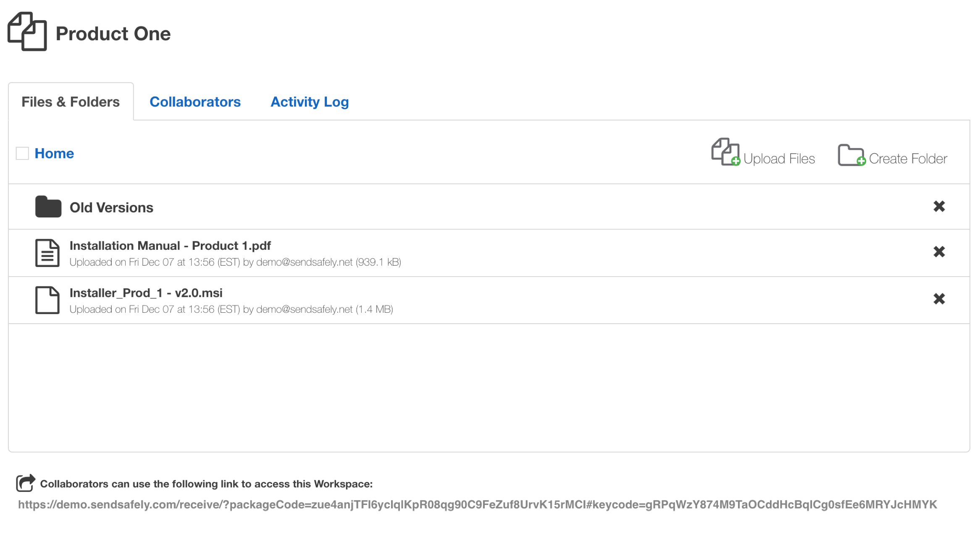Screen dimensions: 980x536
Task: Click the Upload Files text label
Action: point(779,159)
